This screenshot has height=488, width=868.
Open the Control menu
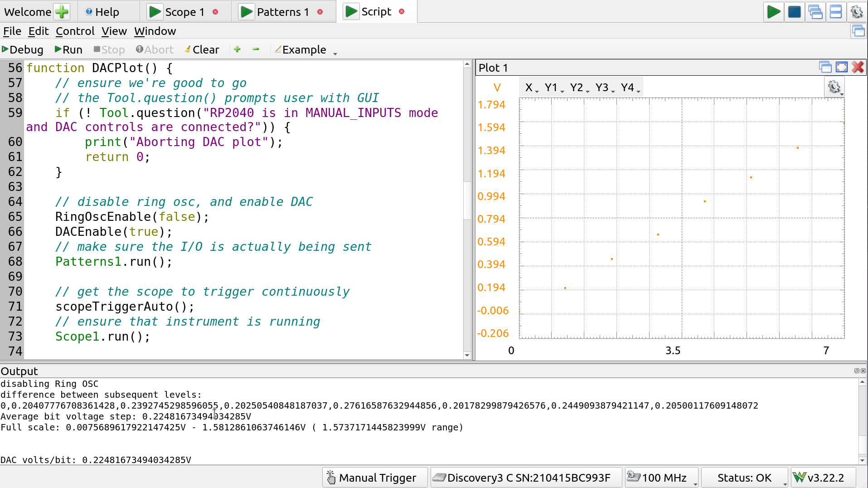(x=75, y=31)
